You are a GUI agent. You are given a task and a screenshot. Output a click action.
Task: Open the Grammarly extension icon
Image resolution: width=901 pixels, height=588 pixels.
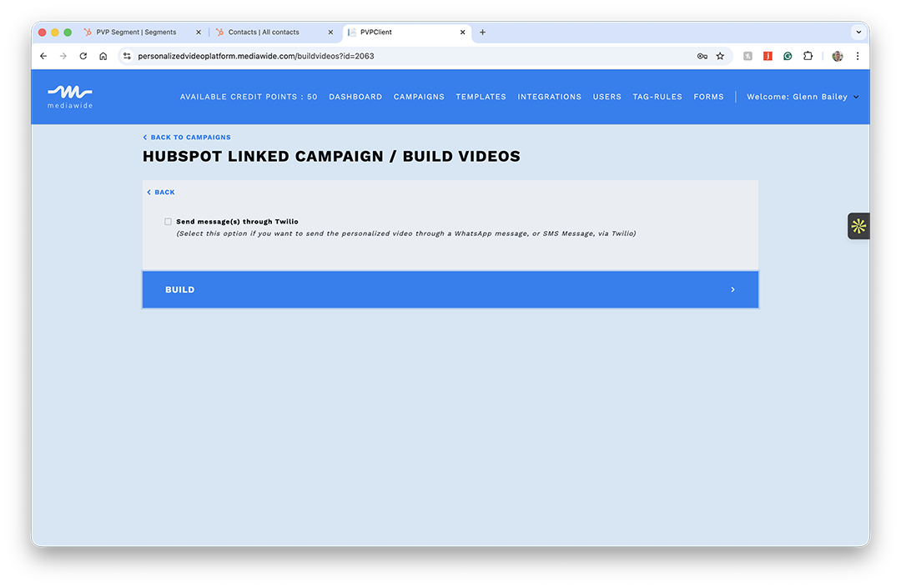pos(788,56)
